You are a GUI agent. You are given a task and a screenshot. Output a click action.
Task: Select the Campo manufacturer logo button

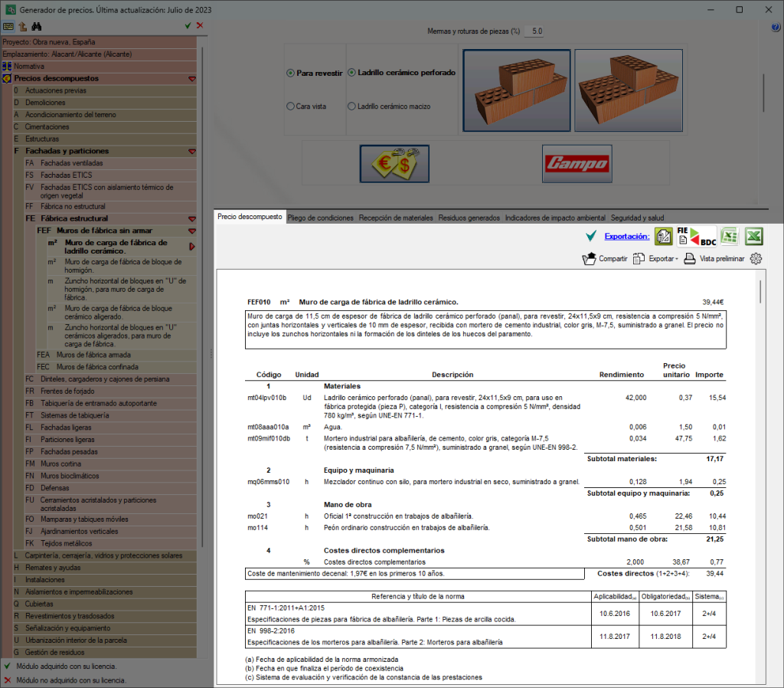tap(577, 164)
